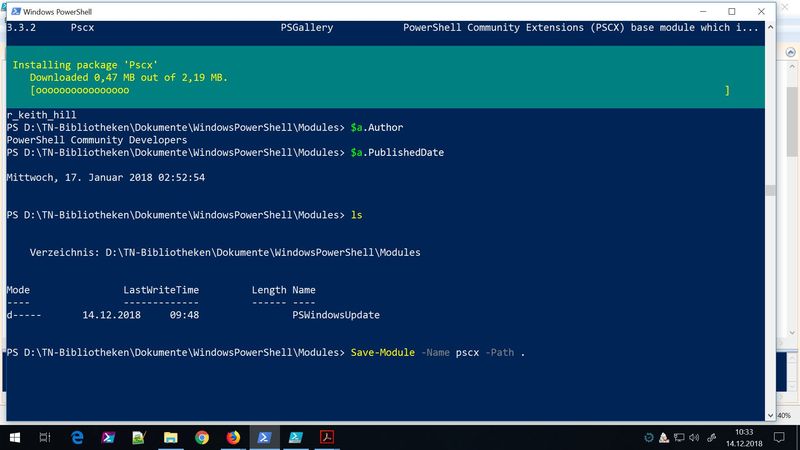Click the '-Name' parameter text
The width and height of the screenshot is (800, 450).
435,353
